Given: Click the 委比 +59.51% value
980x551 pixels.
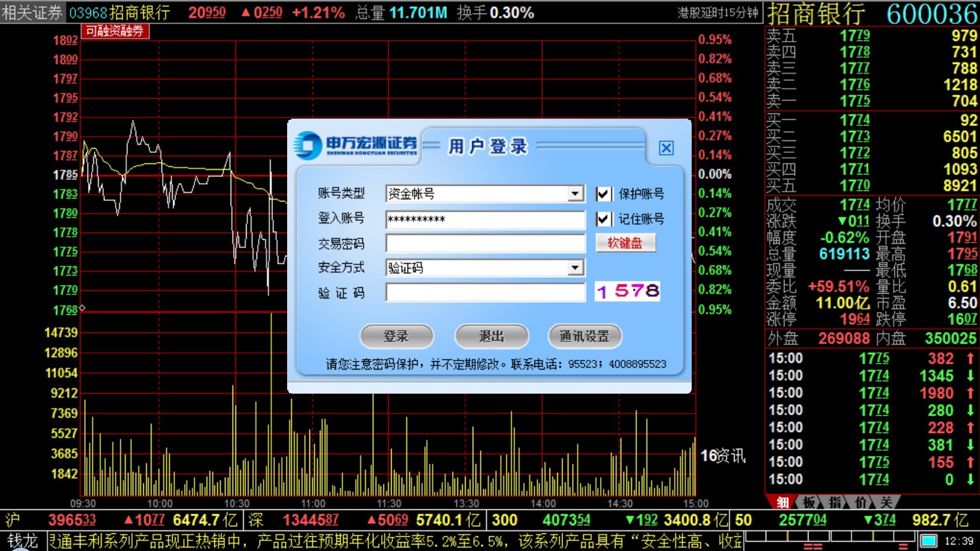Looking at the screenshot, I should pyautogui.click(x=839, y=287).
